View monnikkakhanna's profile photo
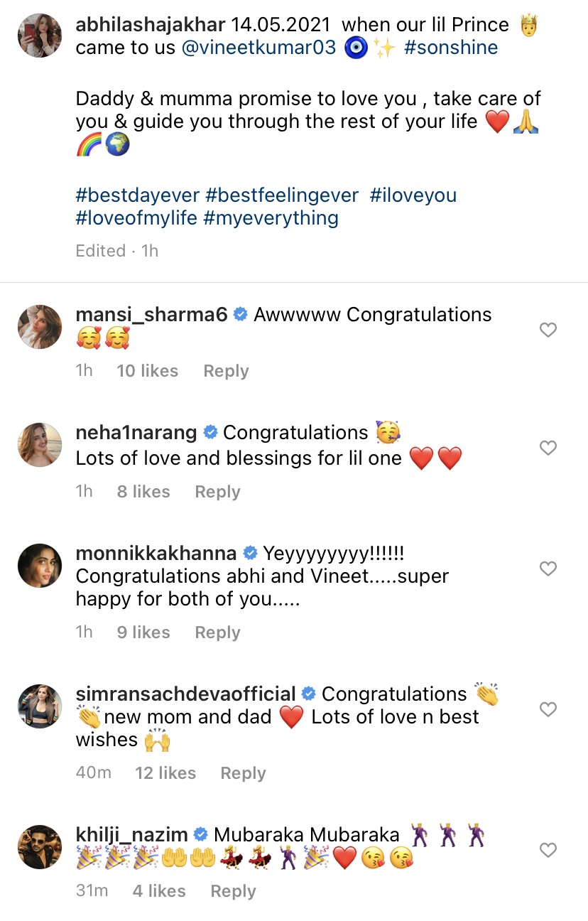Viewport: 588px width, 921px height. click(x=40, y=566)
